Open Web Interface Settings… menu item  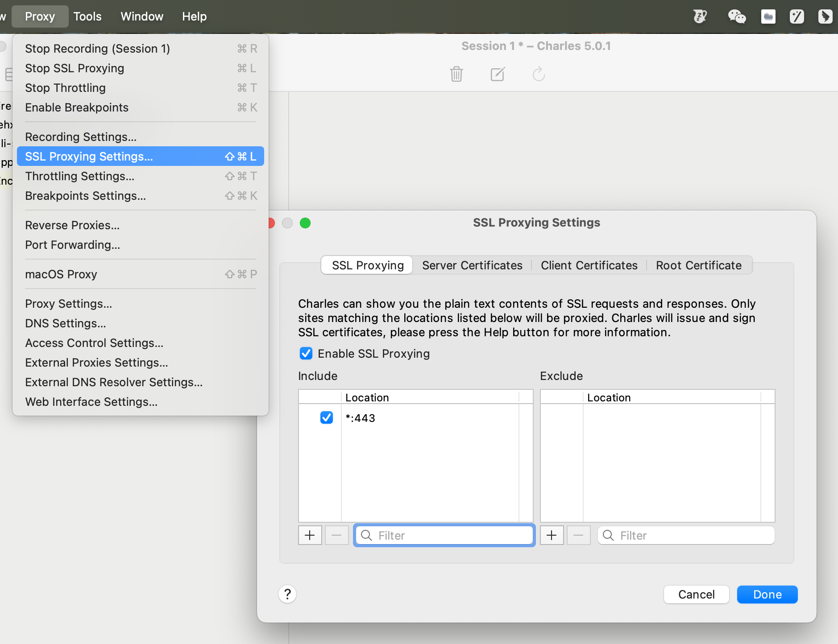point(141,402)
